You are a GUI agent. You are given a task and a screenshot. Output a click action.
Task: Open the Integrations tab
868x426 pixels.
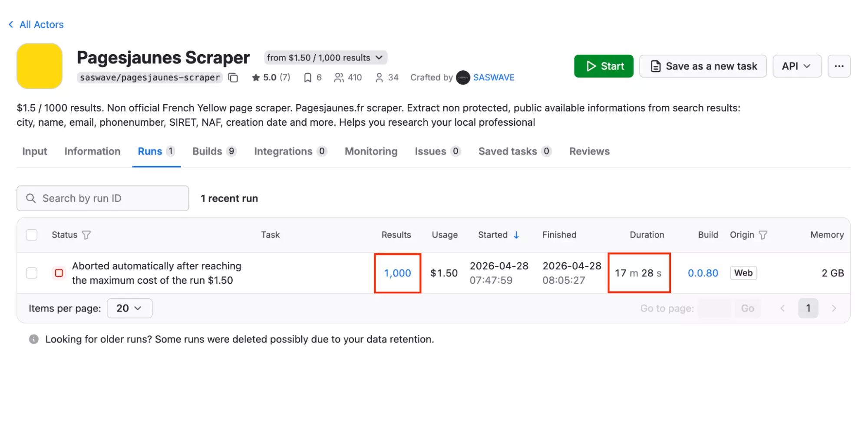tap(290, 151)
